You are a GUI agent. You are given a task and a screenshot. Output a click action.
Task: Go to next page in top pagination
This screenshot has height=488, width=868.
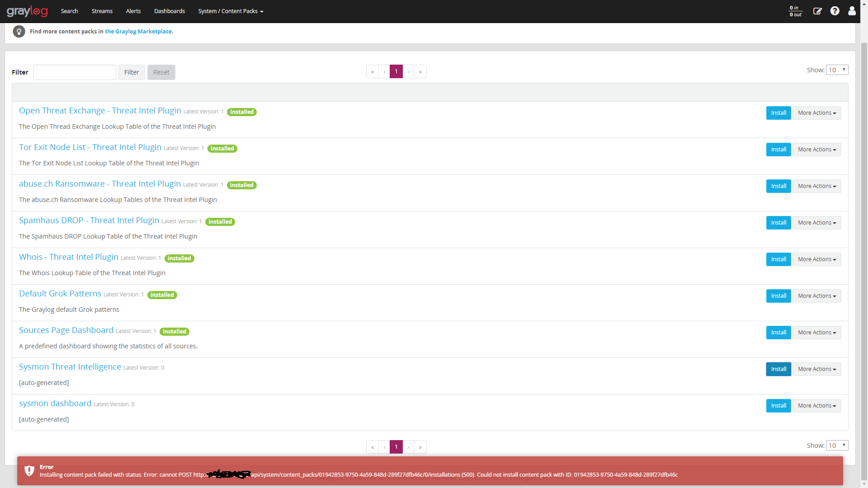point(408,71)
